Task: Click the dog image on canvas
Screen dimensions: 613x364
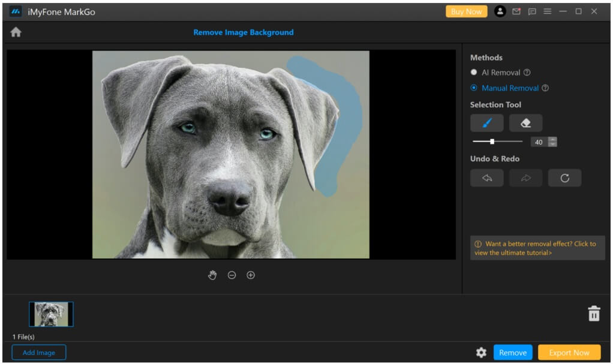Action: [x=231, y=155]
